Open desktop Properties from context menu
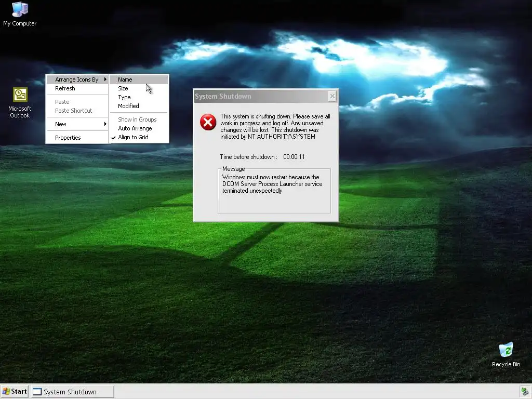Viewport: 532px width, 399px height. [77, 138]
